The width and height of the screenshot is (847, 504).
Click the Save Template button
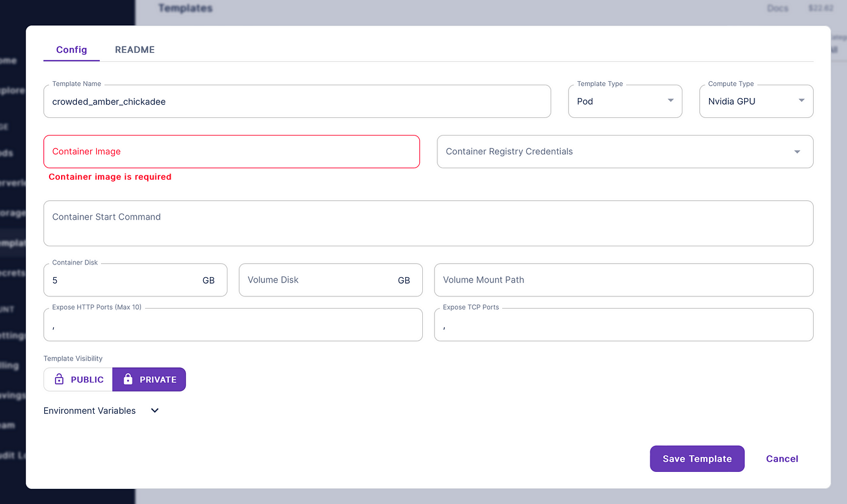pyautogui.click(x=697, y=459)
